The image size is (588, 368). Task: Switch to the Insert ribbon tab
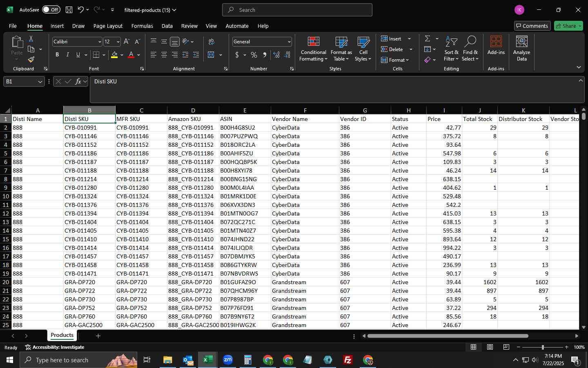pyautogui.click(x=57, y=26)
